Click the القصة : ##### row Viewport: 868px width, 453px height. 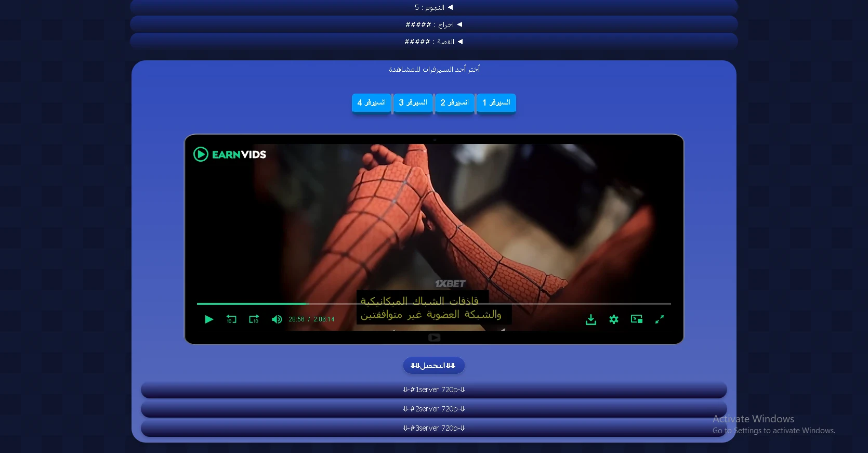click(434, 42)
